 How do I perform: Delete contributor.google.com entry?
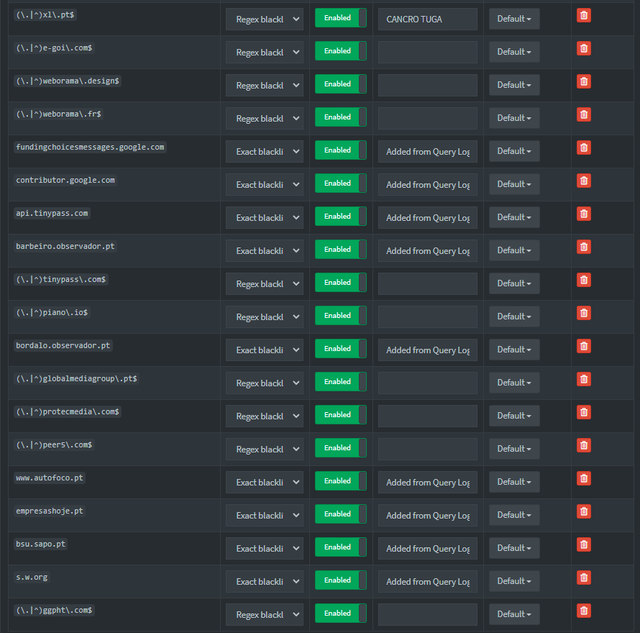coord(584,181)
